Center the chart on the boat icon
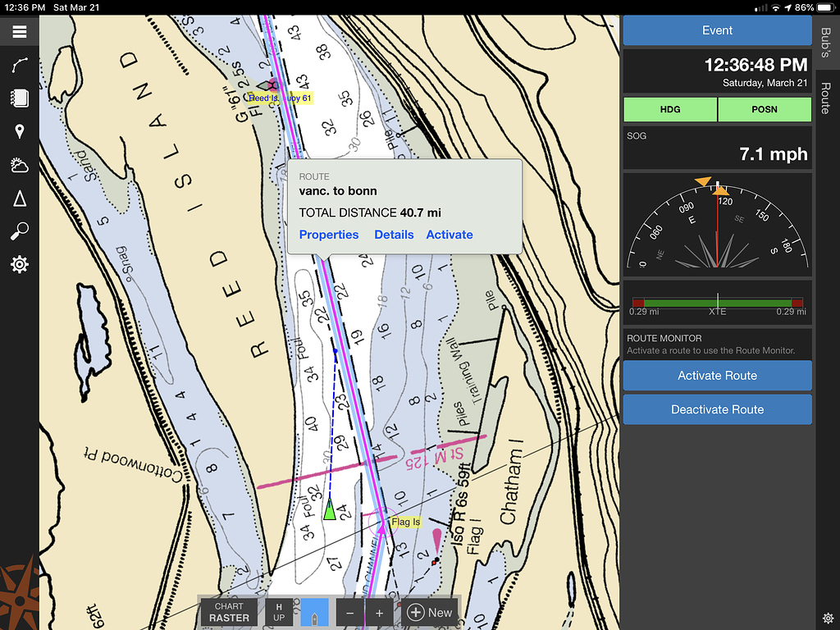The image size is (840, 630). [314, 612]
